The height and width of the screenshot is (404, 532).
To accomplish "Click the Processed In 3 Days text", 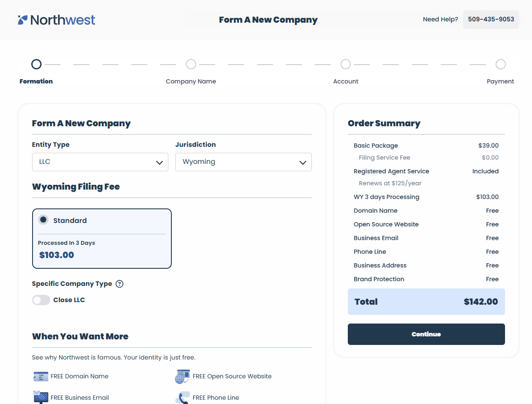I will [x=66, y=243].
